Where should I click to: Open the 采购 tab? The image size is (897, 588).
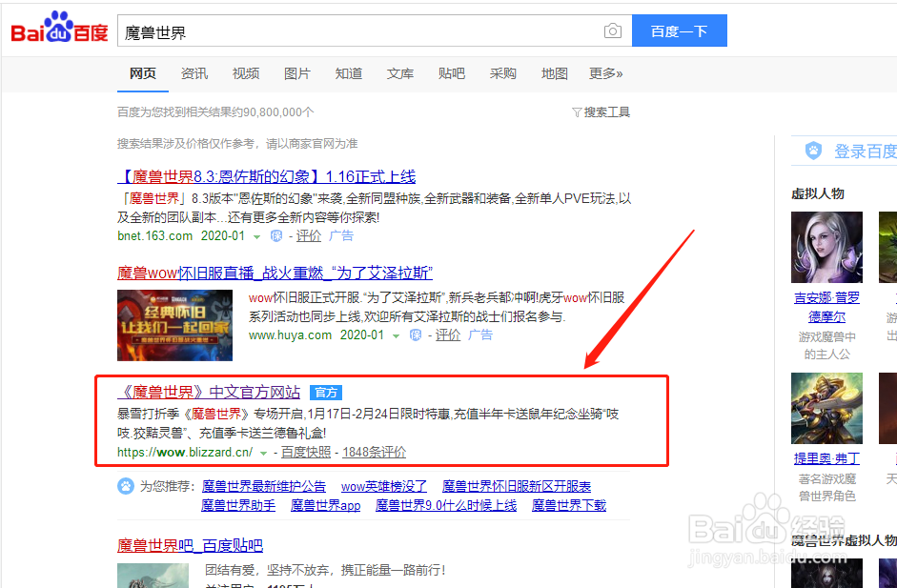[503, 73]
